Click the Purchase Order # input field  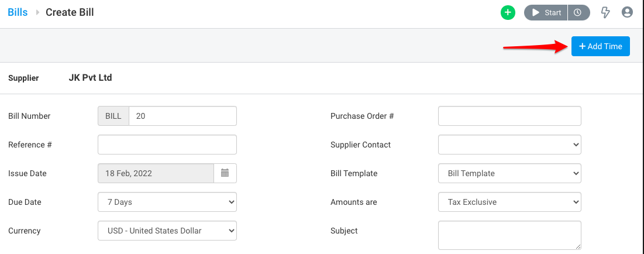click(509, 116)
